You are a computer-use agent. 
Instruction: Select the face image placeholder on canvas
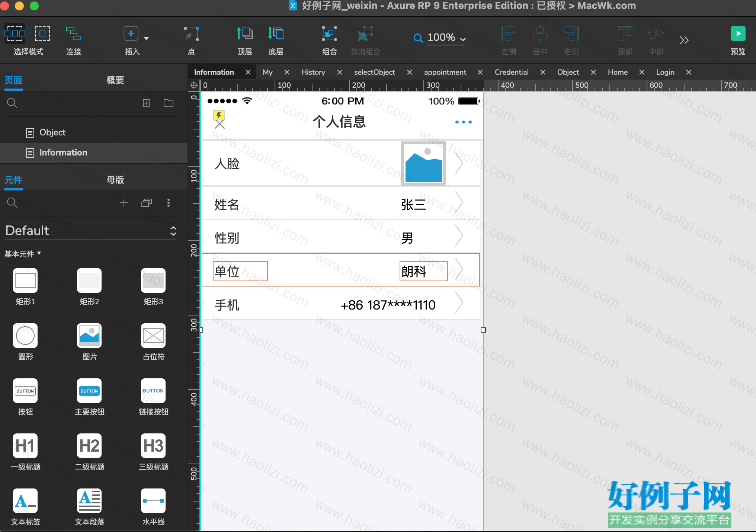[423, 164]
